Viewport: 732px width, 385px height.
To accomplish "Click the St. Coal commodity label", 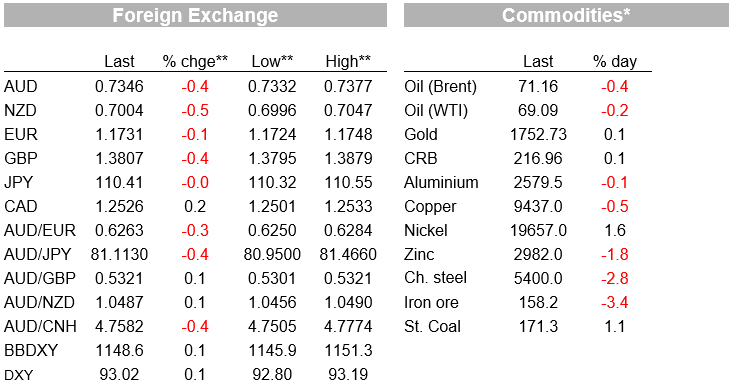I will 432,326.
